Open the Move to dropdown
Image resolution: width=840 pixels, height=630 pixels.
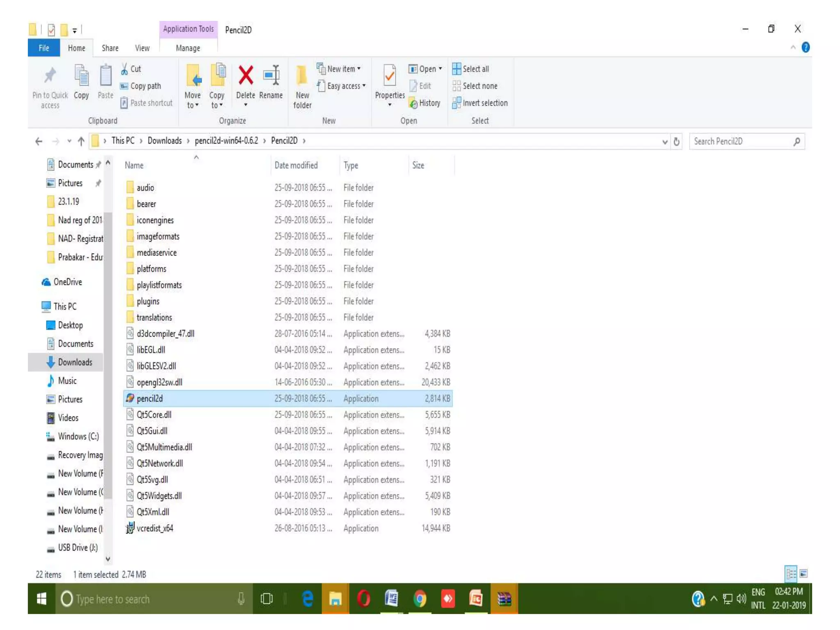point(193,100)
